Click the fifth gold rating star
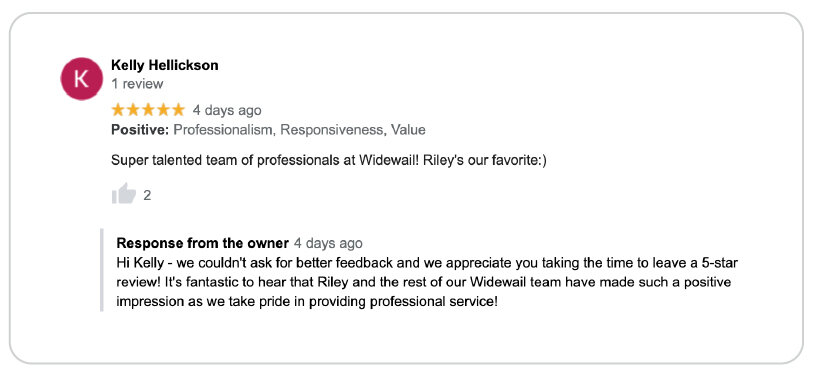The height and width of the screenshot is (378, 816). pyautogui.click(x=178, y=110)
